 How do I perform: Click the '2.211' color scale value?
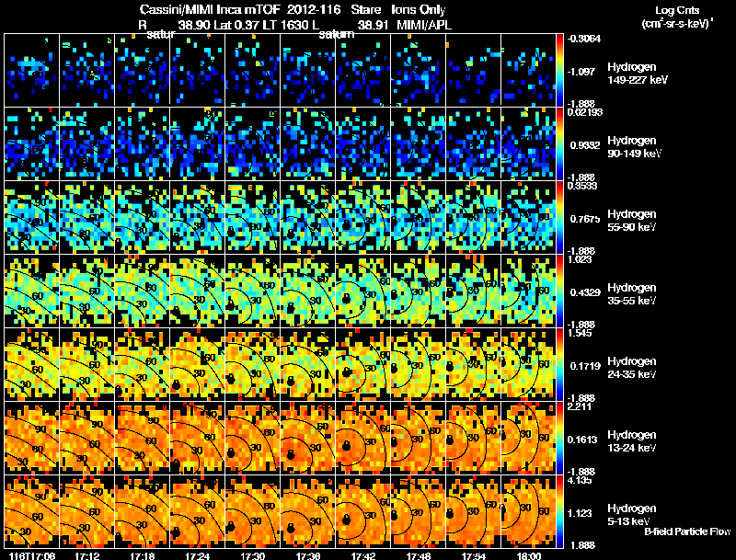tap(580, 406)
